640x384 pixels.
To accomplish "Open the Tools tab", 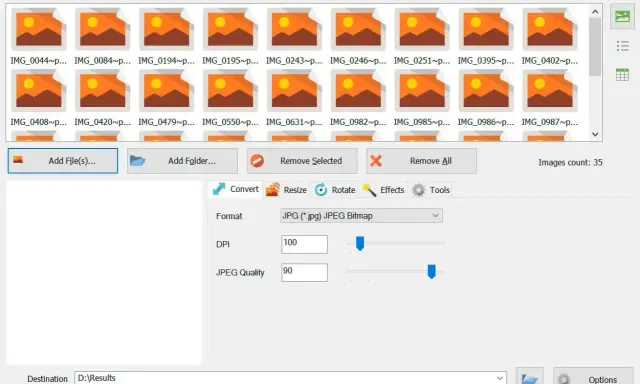I will click(x=431, y=190).
